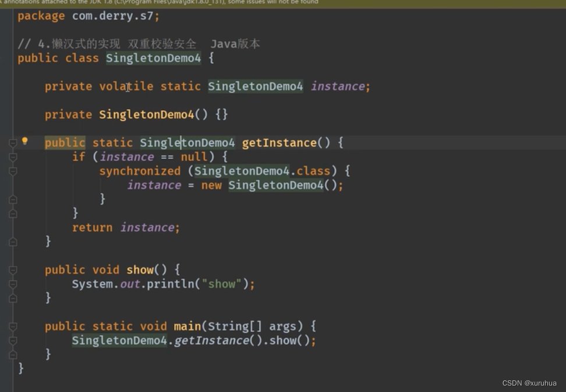Collapse the synchronized block fold marker
566x392 pixels.
point(13,172)
